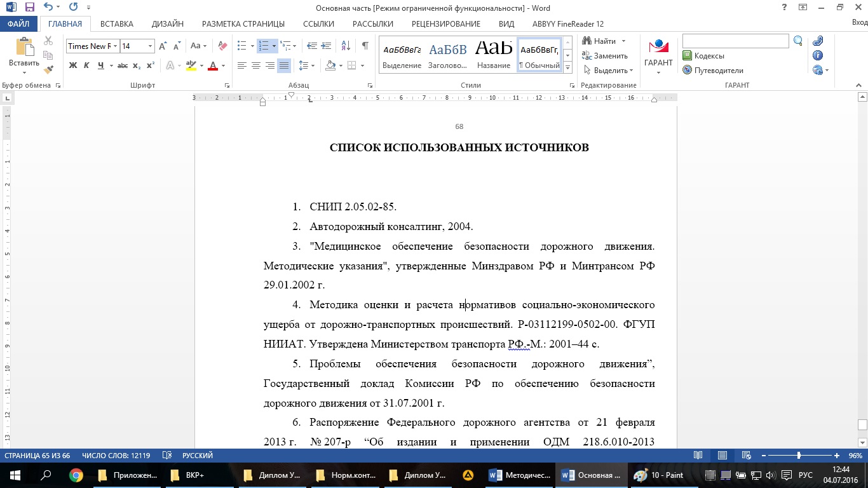Click the Cut scissors icon
The height and width of the screenshot is (488, 868).
(48, 41)
